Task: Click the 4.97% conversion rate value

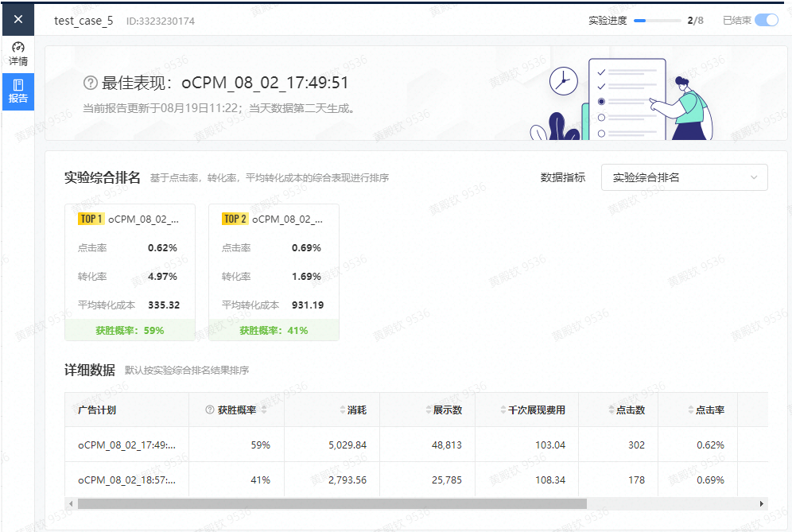Action: pyautogui.click(x=162, y=277)
